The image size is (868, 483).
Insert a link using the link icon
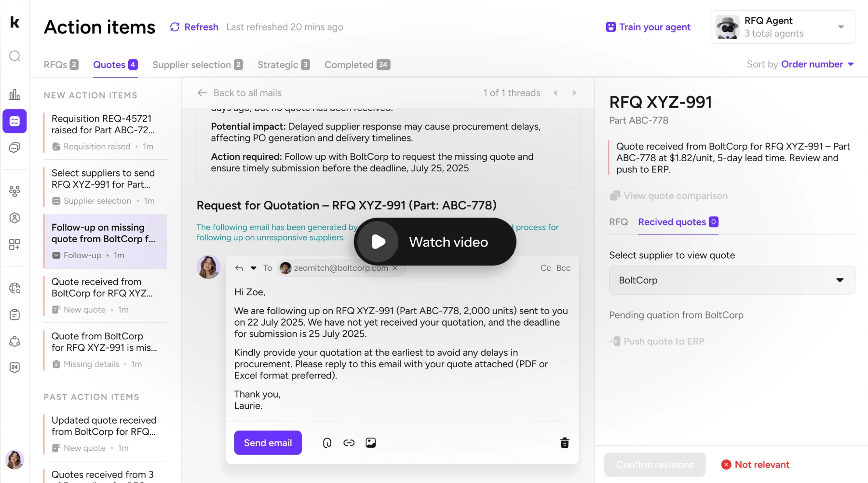[x=349, y=443]
